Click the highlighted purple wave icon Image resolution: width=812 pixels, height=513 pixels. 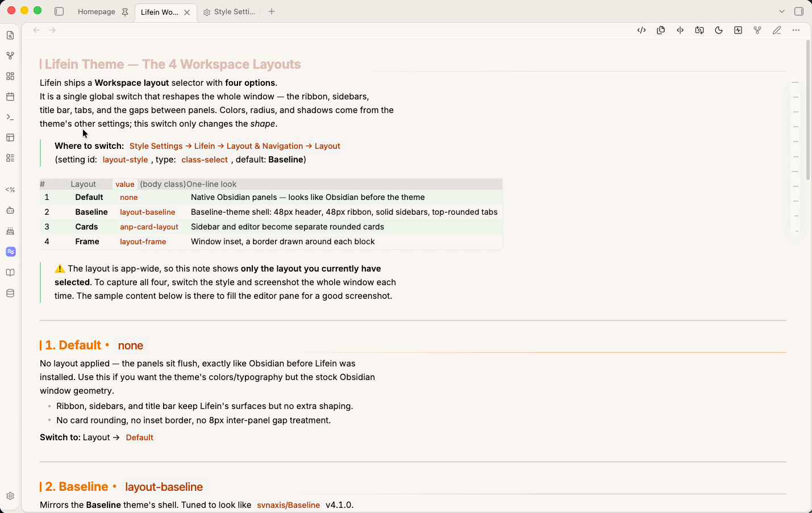point(10,252)
